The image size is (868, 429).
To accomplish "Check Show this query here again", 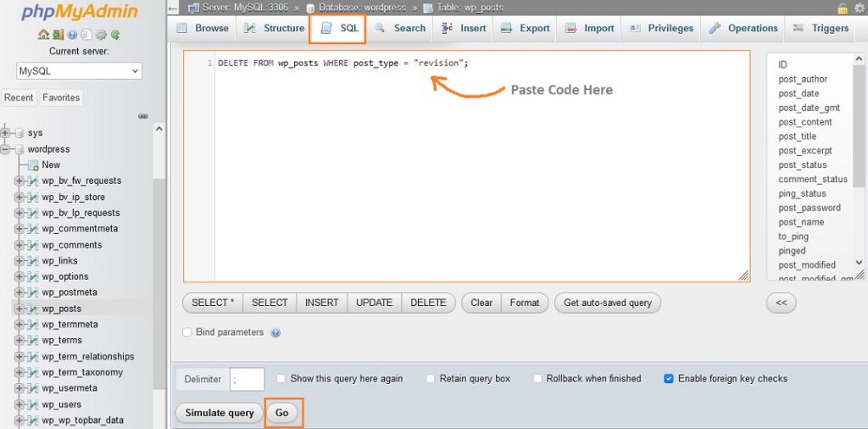I will [281, 379].
